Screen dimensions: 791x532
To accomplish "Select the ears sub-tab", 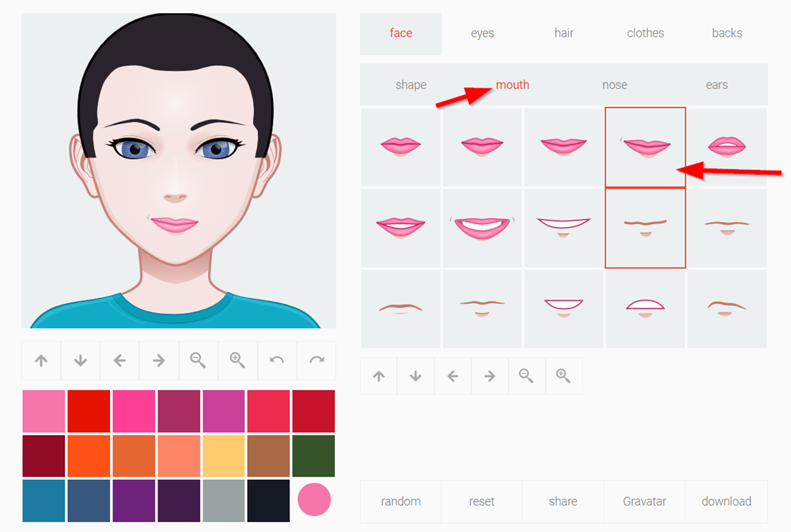I will 717,84.
